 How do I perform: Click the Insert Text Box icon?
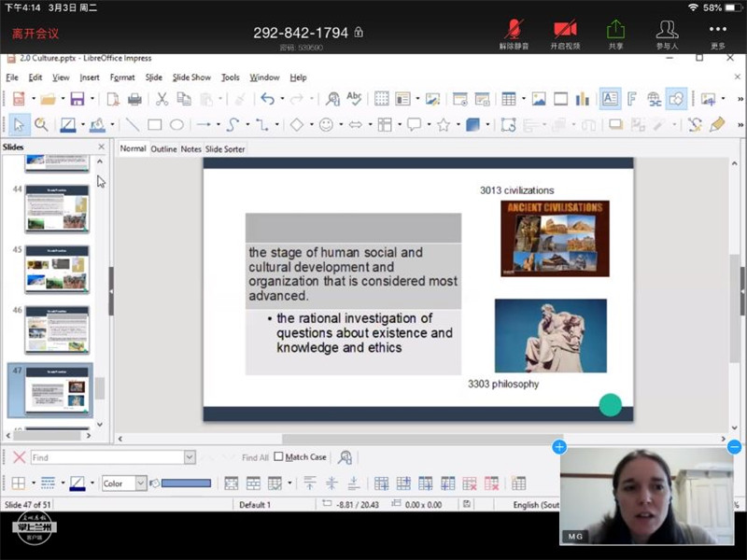[x=610, y=99]
